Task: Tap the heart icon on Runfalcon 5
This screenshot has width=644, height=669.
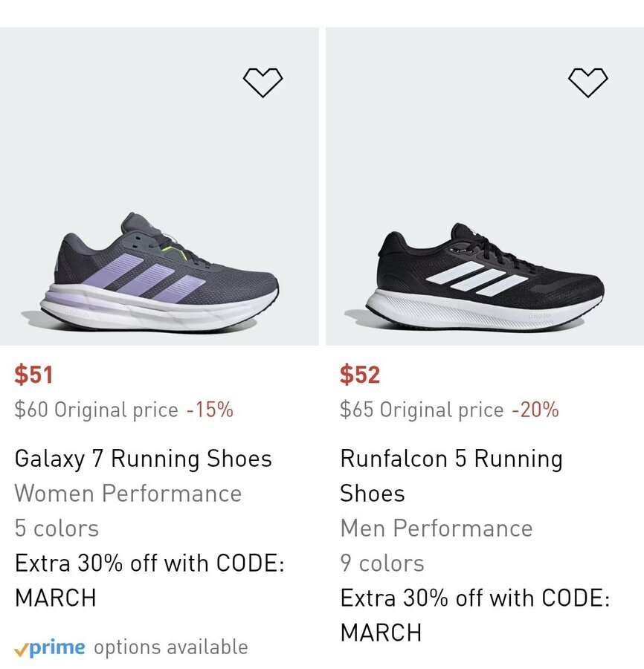Action: [x=587, y=82]
